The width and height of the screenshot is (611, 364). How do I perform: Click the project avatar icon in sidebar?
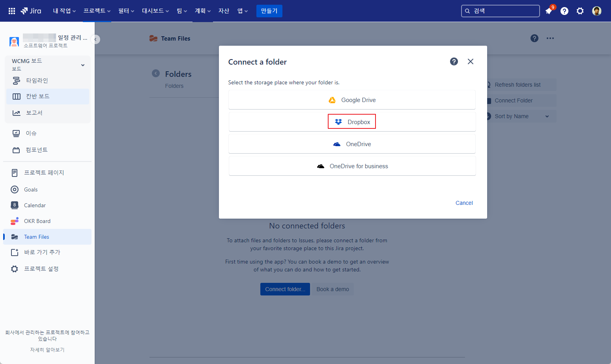tap(14, 41)
